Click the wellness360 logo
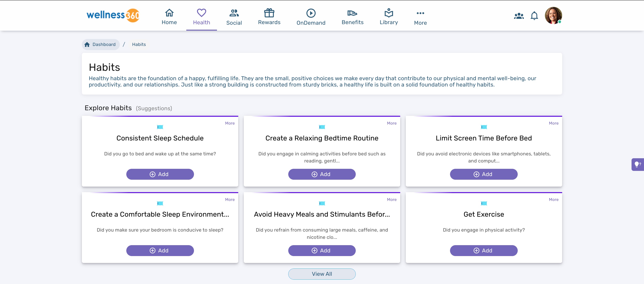This screenshot has width=644, height=284. click(113, 15)
